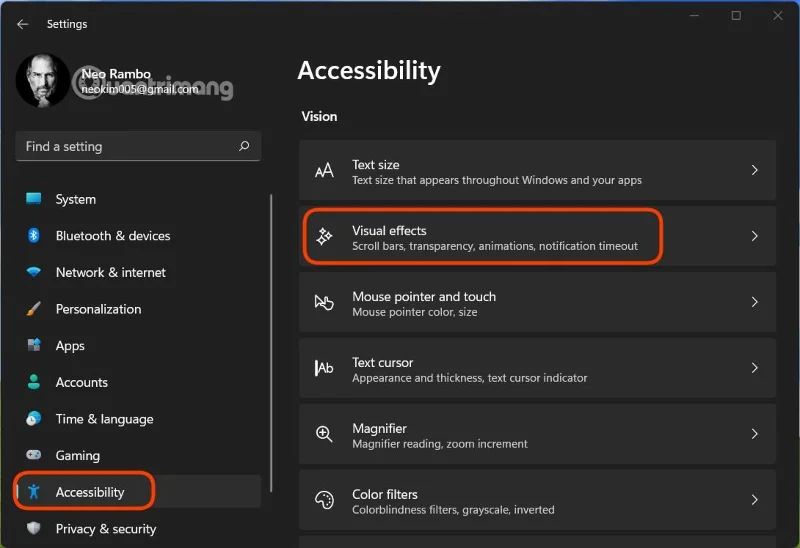Click the Gaming controller icon
The image size is (800, 548).
coord(34,455)
